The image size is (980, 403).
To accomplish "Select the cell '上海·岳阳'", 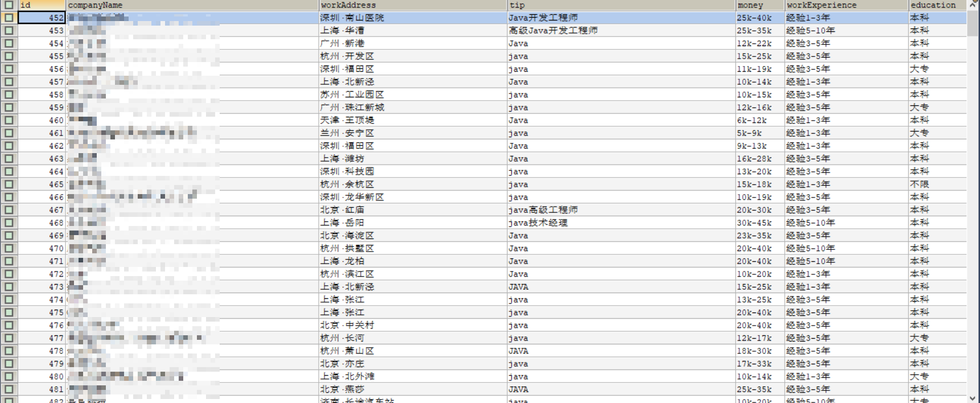I will (x=413, y=223).
